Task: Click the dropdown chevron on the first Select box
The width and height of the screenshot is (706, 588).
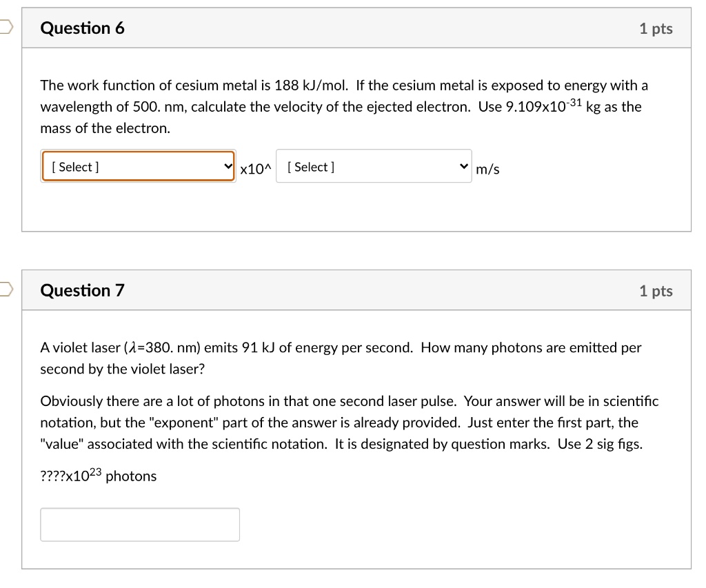Action: (228, 166)
